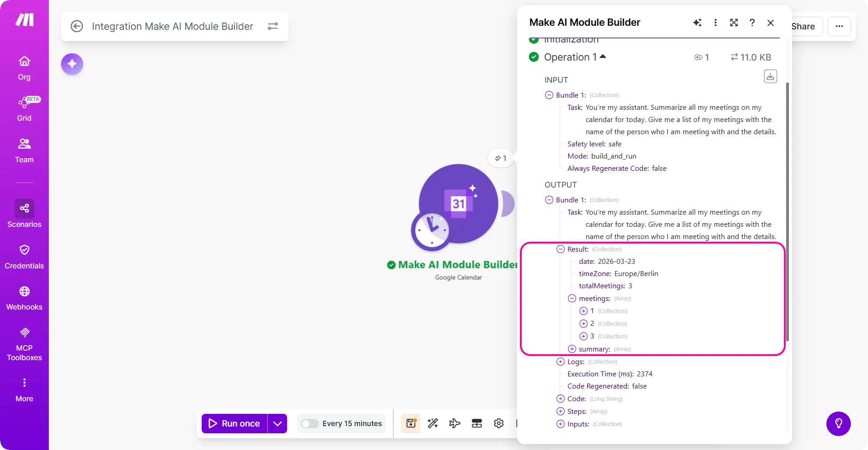868x450 pixels.
Task: Open the help lightbulb button
Action: pyautogui.click(x=839, y=424)
